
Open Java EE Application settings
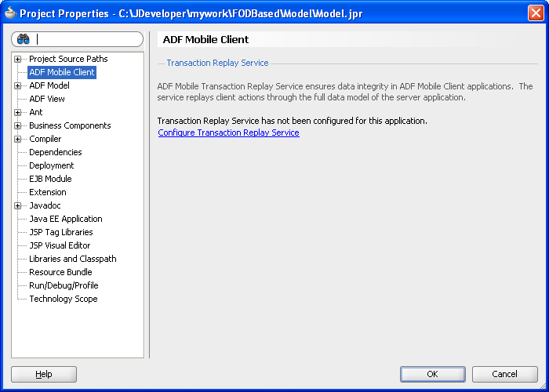click(x=66, y=219)
